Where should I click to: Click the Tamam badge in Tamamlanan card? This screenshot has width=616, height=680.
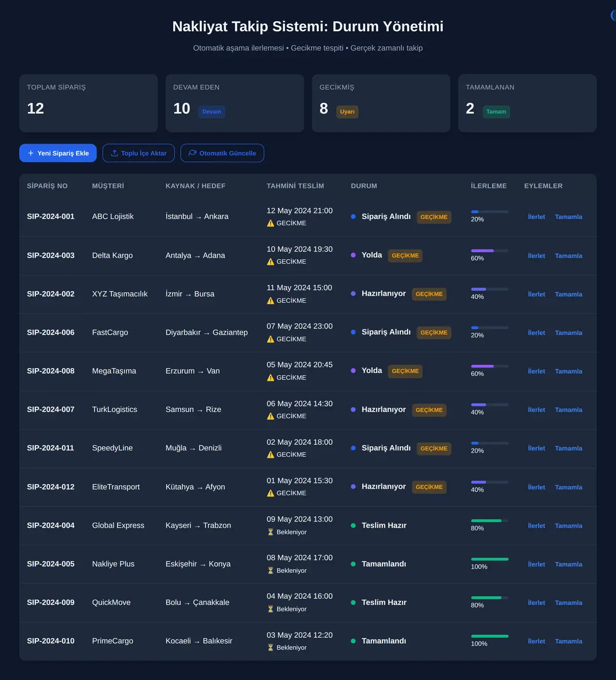496,112
